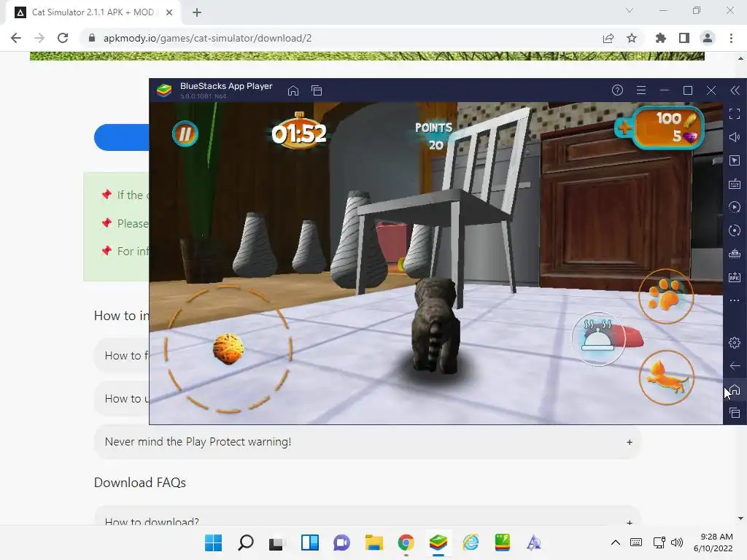Open BlueStacks hamburger menu
The image size is (747, 560).
(x=641, y=90)
